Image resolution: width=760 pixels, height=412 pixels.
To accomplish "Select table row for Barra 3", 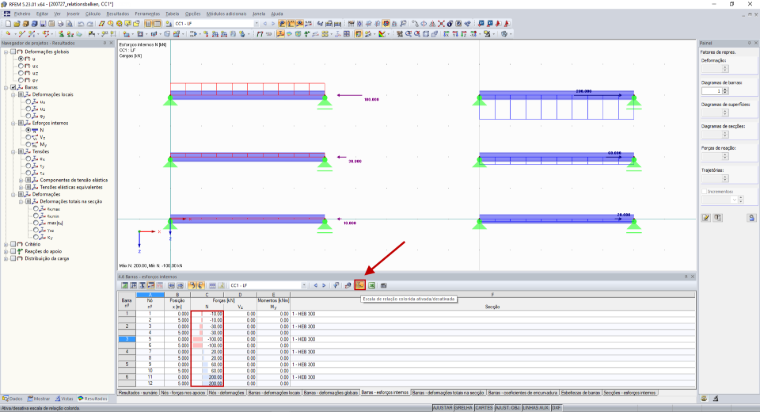I will [x=127, y=339].
